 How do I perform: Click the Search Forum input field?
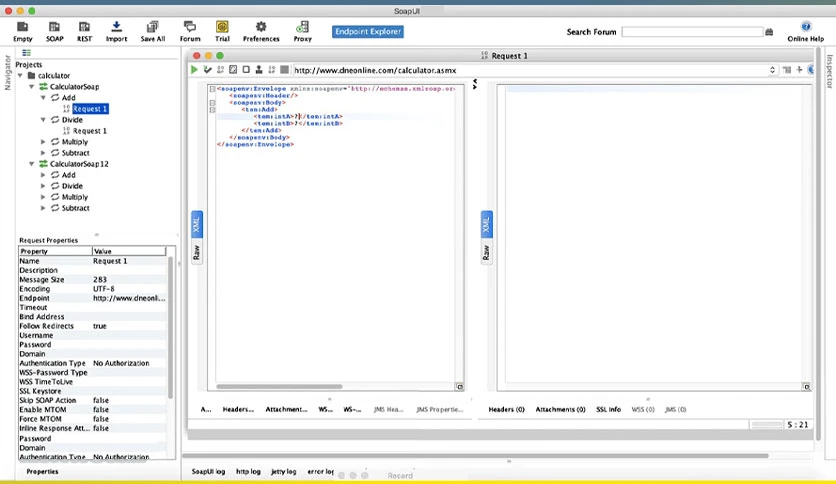click(692, 32)
